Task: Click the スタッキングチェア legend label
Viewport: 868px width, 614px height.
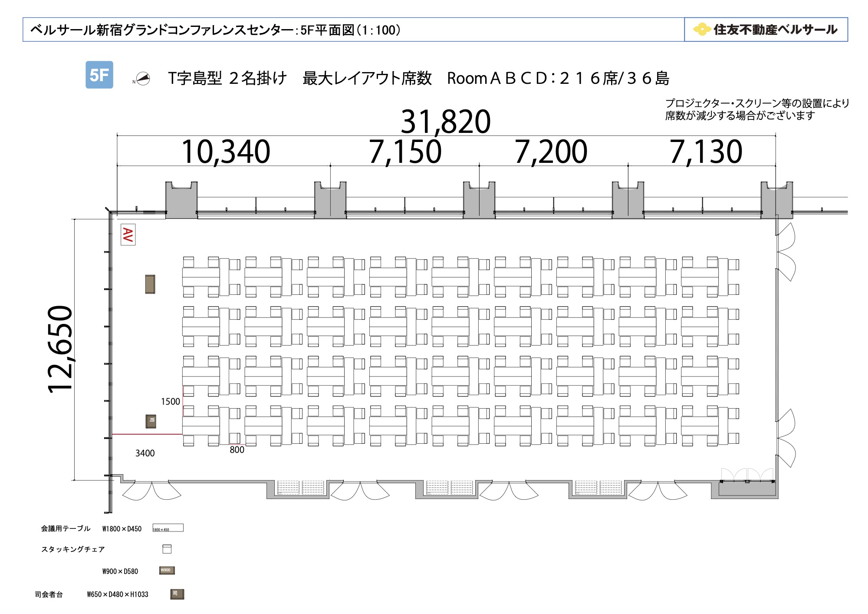Action: [73, 549]
